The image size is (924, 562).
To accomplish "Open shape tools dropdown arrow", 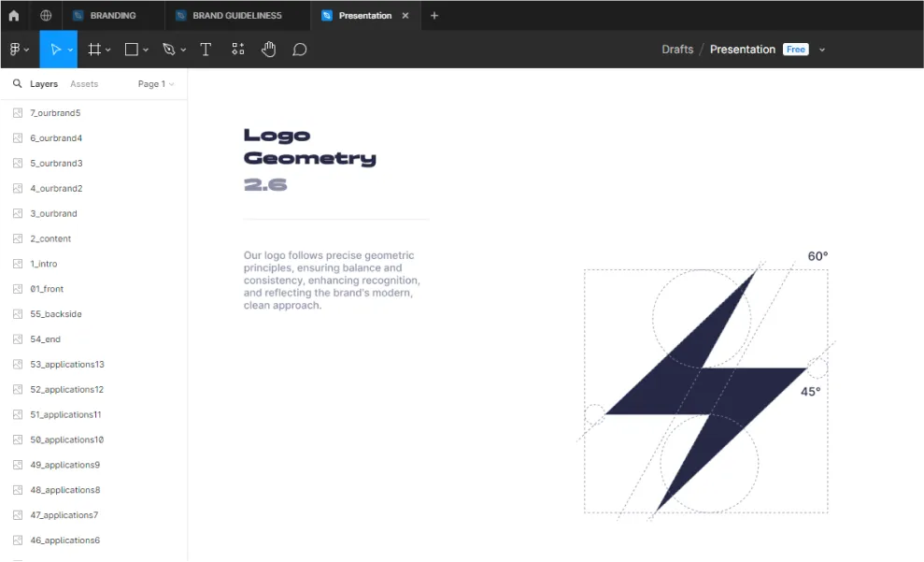I will point(146,50).
